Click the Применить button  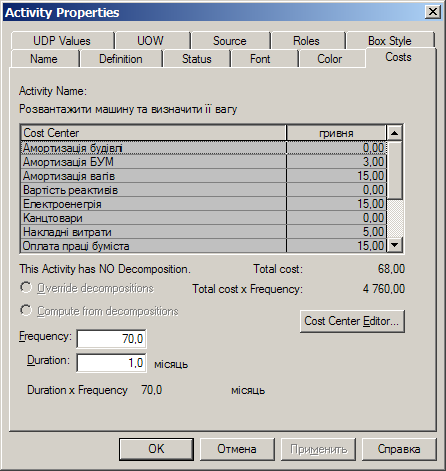(318, 449)
